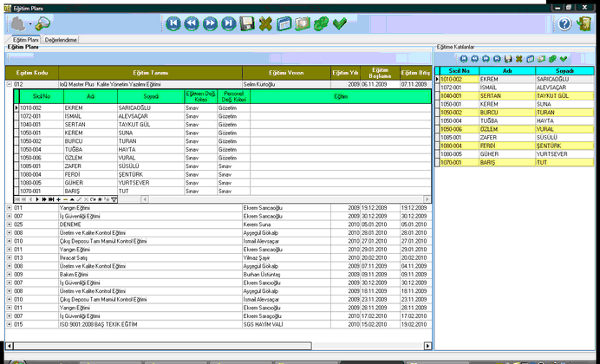Click left arrow of bottom horizontal scrollbar
This screenshot has width=600, height=364.
click(10, 346)
